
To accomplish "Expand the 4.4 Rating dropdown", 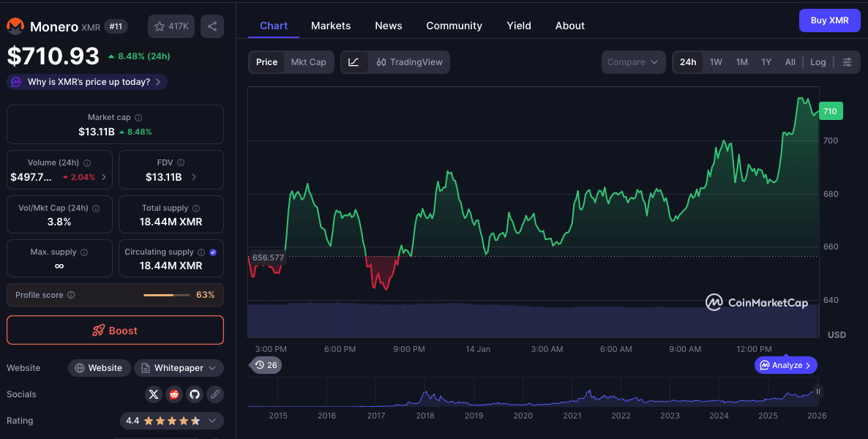I will 212,421.
